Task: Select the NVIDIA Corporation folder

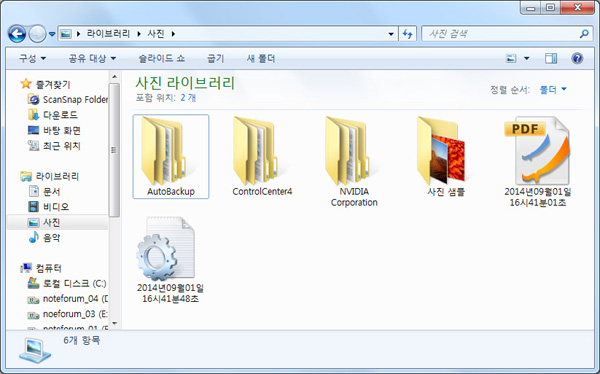Action: coord(354,162)
